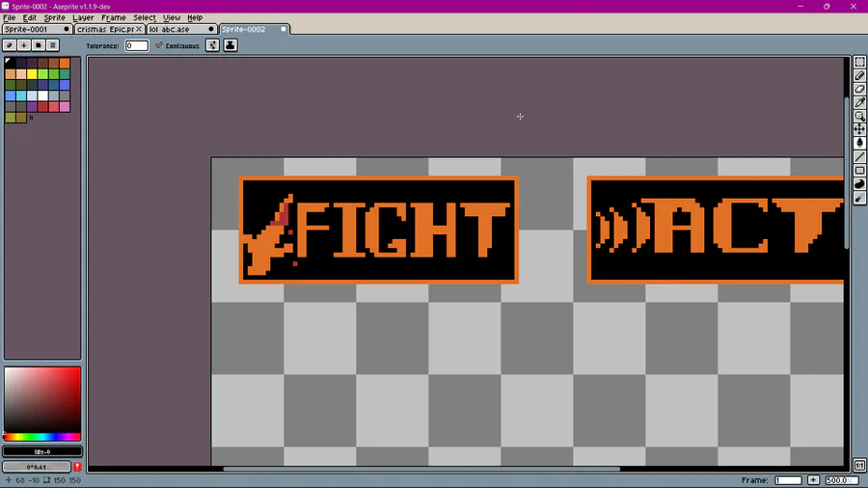Viewport: 868px width, 488px height.
Task: Select the Rectangular Marquee tool
Action: pyautogui.click(x=859, y=62)
